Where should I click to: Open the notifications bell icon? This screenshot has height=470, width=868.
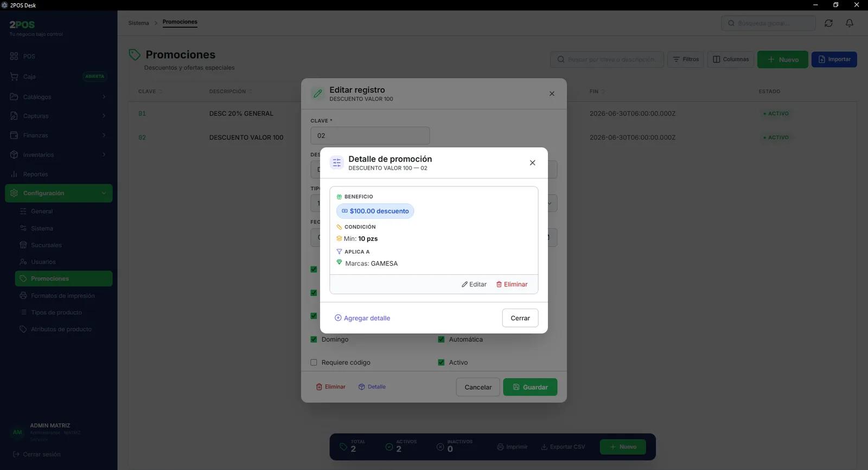point(850,23)
